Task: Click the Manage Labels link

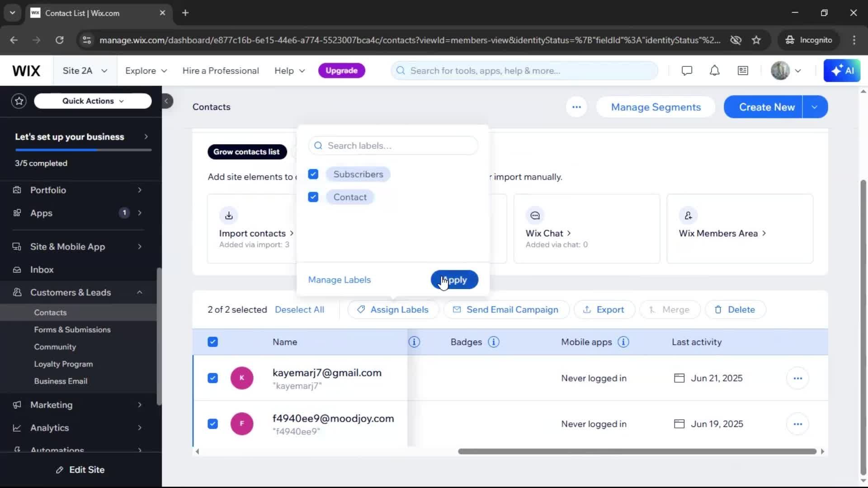Action: pos(339,280)
